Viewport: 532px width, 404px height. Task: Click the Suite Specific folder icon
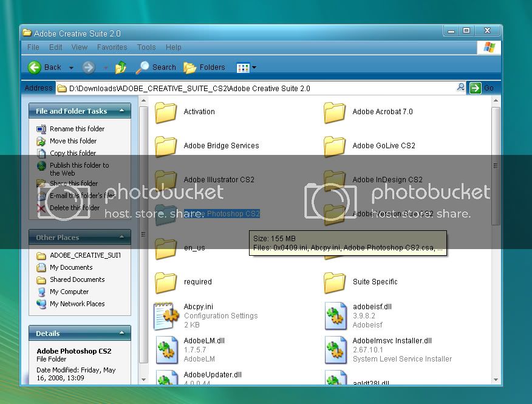(335, 282)
